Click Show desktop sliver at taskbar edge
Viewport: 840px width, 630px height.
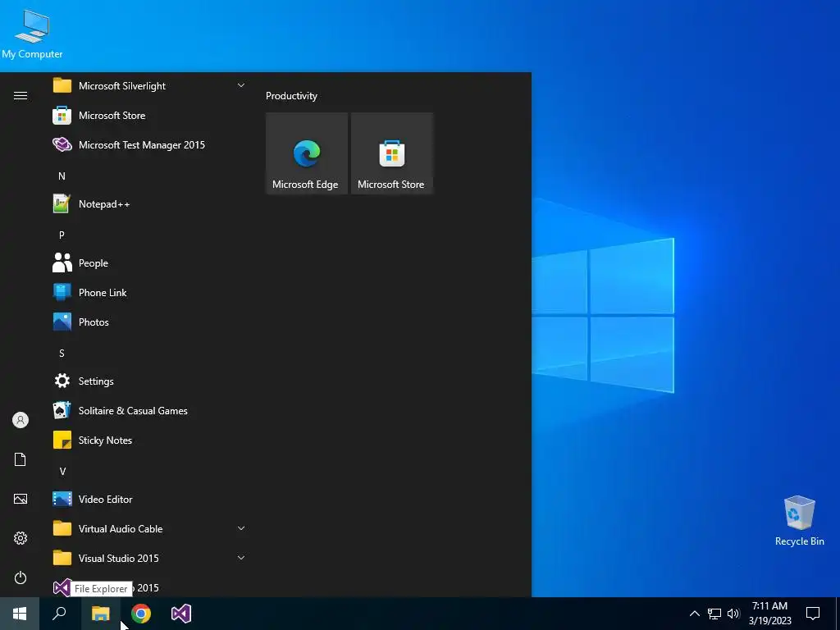coord(838,614)
